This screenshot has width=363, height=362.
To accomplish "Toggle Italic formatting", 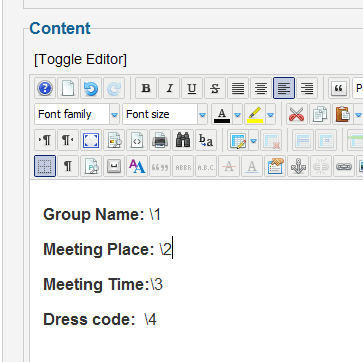I will point(169,88).
